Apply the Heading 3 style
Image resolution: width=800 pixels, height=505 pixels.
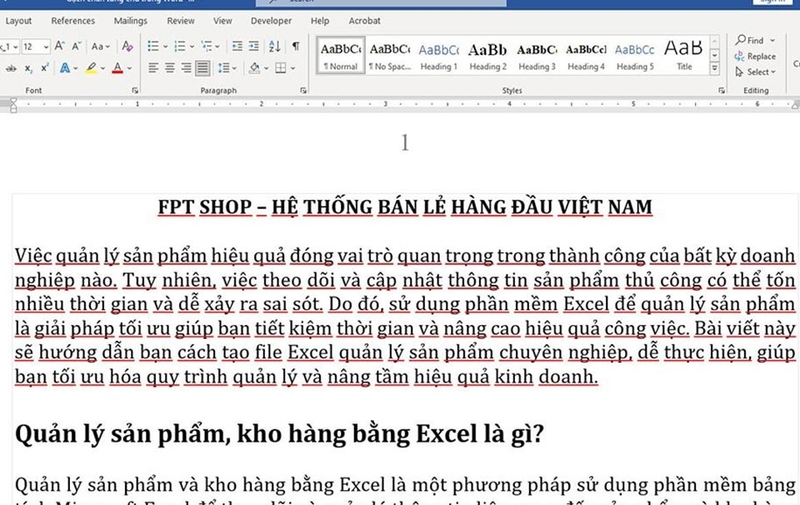tap(537, 56)
